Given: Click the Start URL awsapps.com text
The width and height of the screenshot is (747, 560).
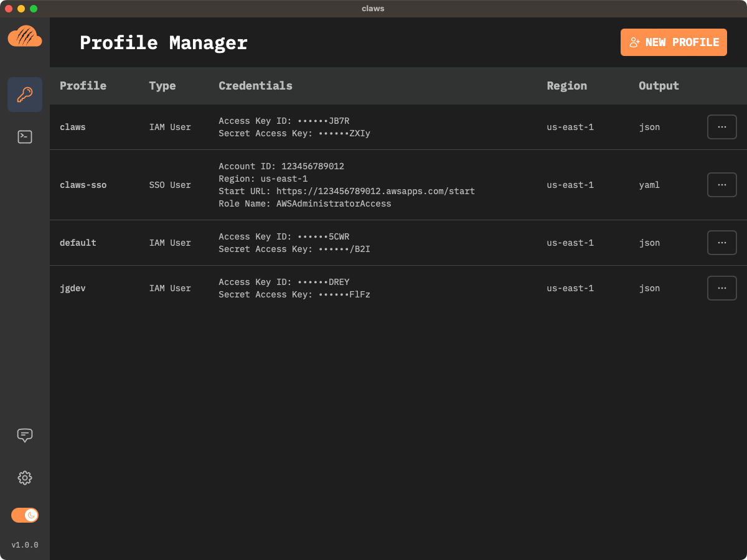Looking at the screenshot, I should [x=347, y=191].
